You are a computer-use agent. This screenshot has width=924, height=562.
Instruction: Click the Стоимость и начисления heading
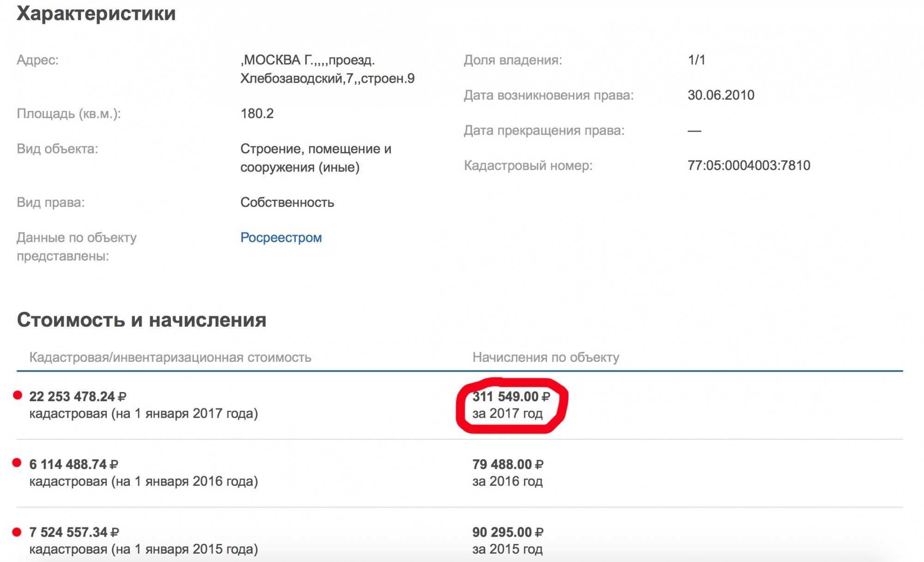141,320
